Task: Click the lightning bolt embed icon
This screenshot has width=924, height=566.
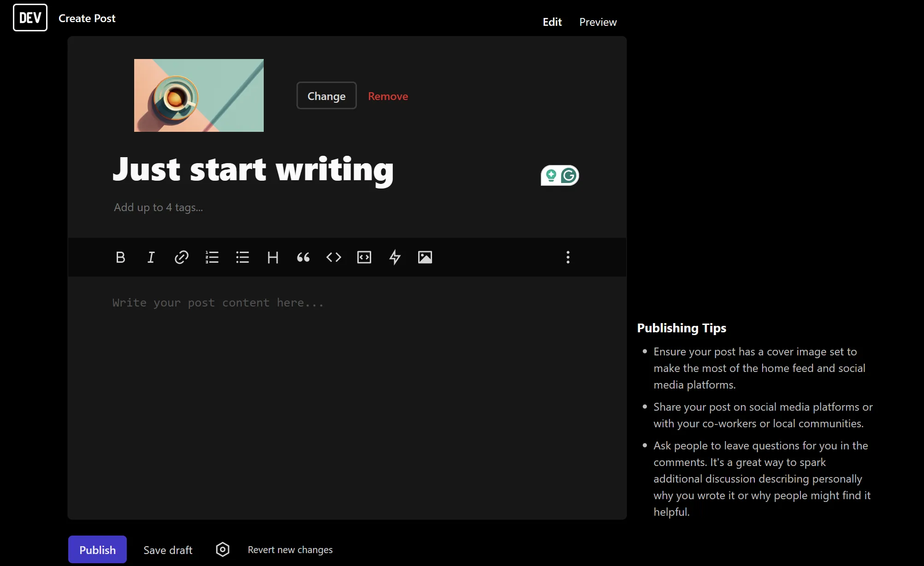Action: 395,257
